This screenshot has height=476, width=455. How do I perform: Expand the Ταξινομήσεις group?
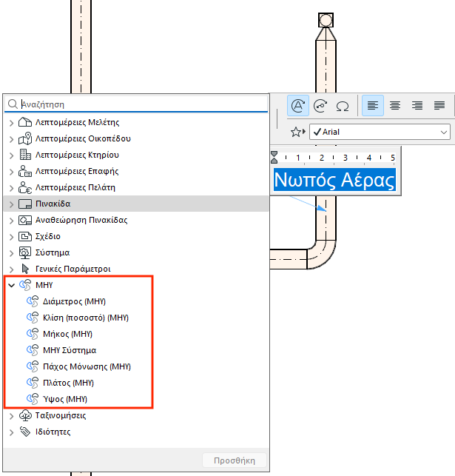coord(12,416)
